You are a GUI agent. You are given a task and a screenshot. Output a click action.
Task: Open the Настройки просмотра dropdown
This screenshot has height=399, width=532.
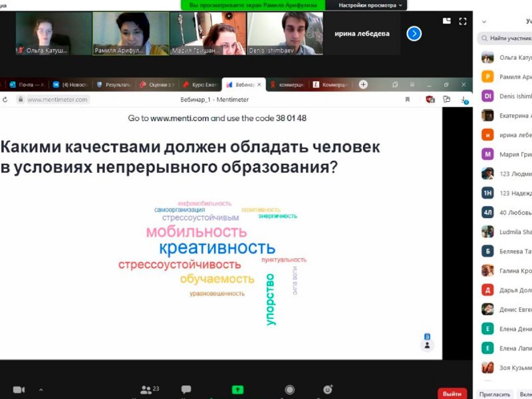point(370,5)
